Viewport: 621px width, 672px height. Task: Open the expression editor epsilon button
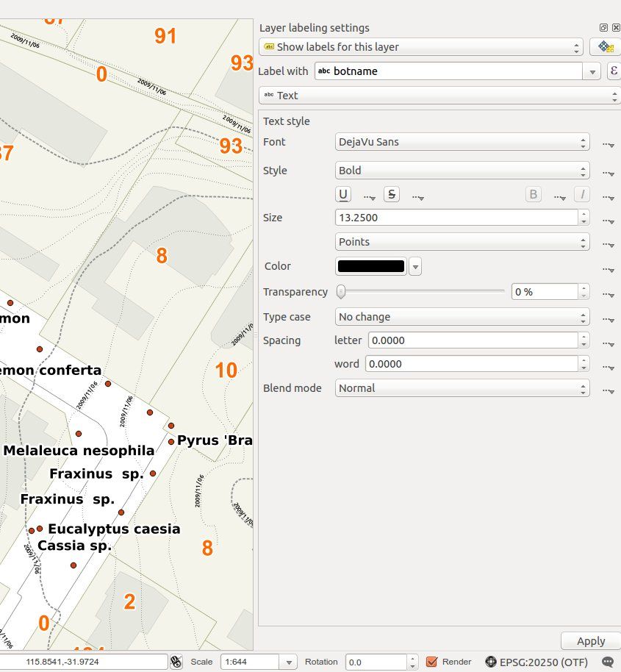pos(614,71)
